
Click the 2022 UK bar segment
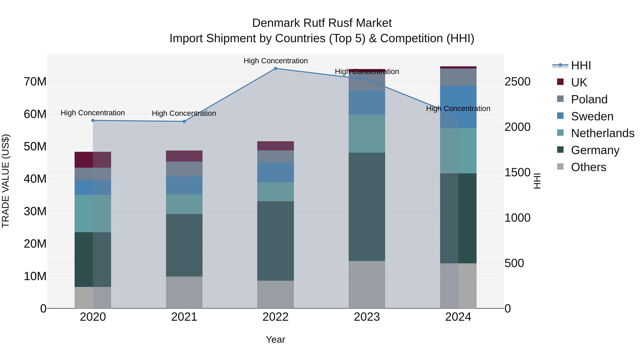(275, 146)
